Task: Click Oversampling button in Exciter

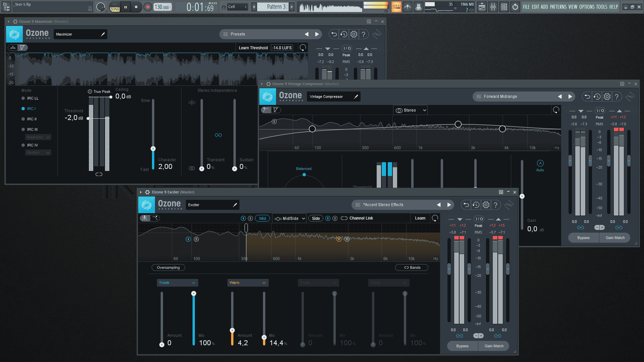Action: pos(168,267)
